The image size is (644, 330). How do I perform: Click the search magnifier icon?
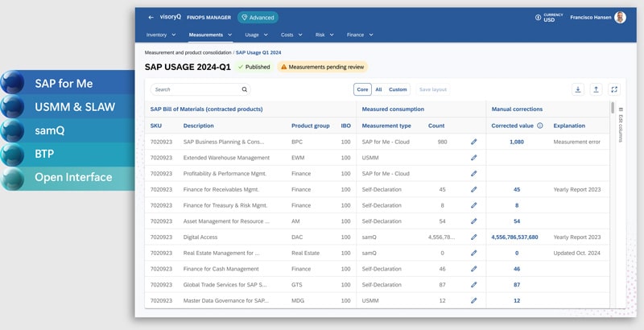click(x=245, y=89)
